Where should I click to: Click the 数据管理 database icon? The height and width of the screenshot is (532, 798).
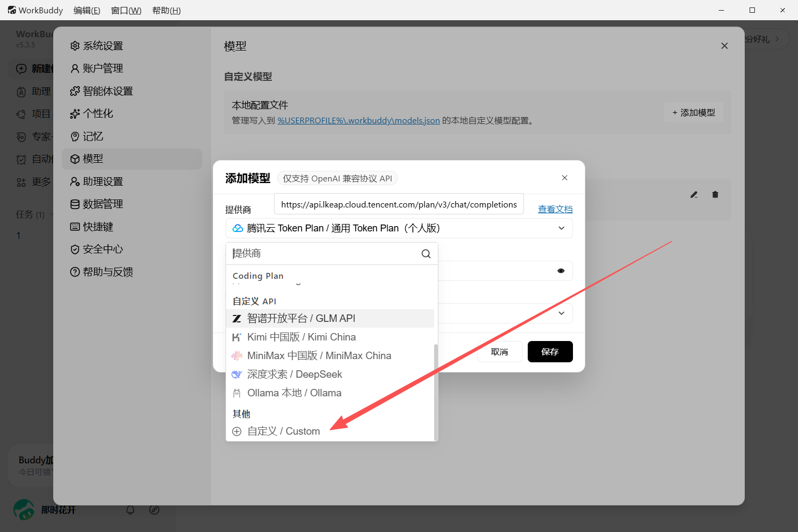pyautogui.click(x=75, y=204)
